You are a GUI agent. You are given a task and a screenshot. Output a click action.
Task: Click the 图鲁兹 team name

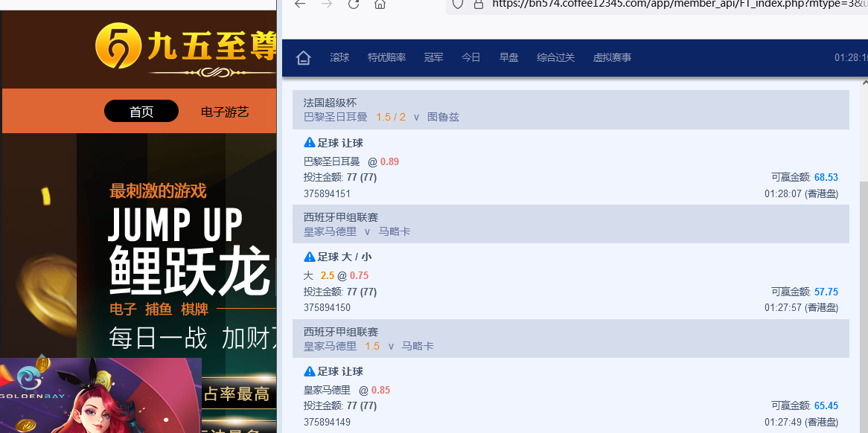click(x=444, y=118)
